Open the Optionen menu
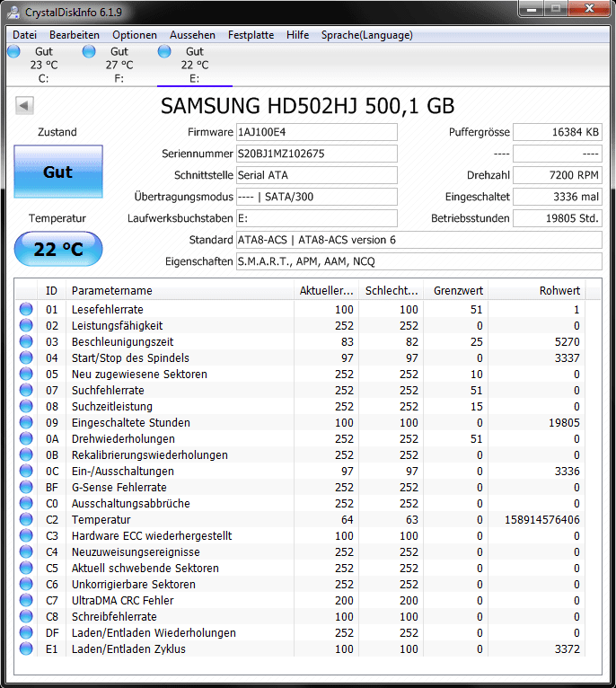The image size is (616, 688). click(x=135, y=35)
